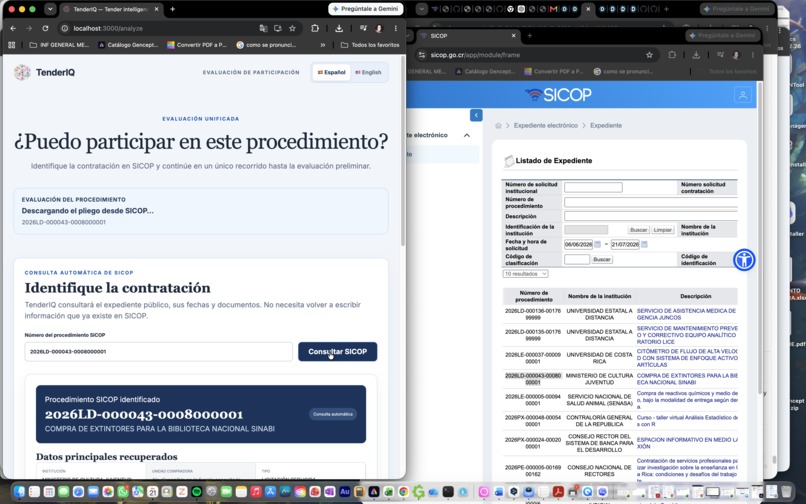Open the SICOP user account icon
806x504 pixels.
743,95
